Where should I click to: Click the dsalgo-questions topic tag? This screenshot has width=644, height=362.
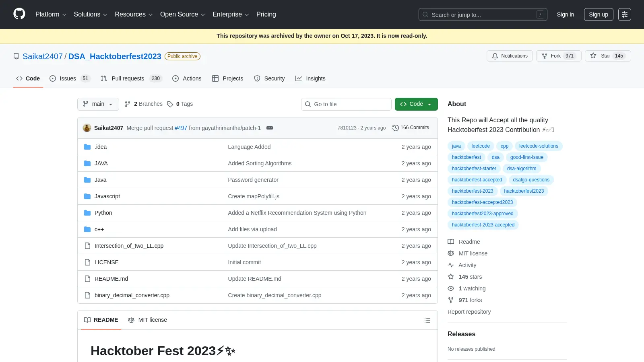point(531,180)
